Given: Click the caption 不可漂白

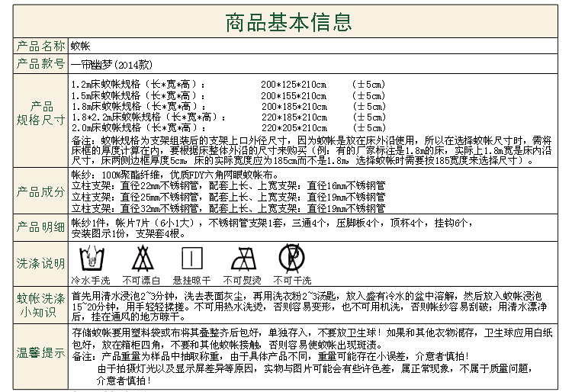Looking at the screenshot, I should [141, 281].
